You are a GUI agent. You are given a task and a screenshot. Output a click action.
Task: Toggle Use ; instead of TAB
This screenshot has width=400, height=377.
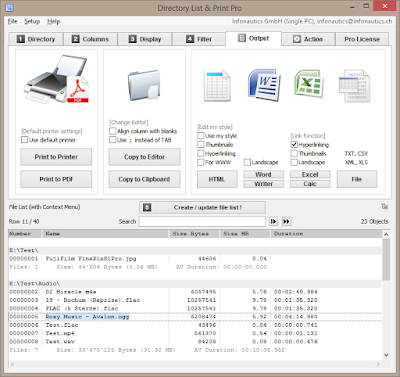click(113, 140)
